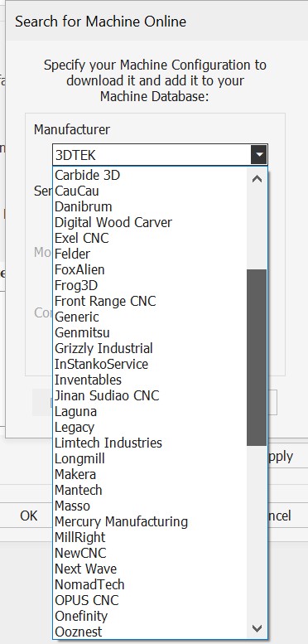This screenshot has height=644, width=308.
Task: Click the dark scrollbar thumb in the list
Action: click(257, 357)
